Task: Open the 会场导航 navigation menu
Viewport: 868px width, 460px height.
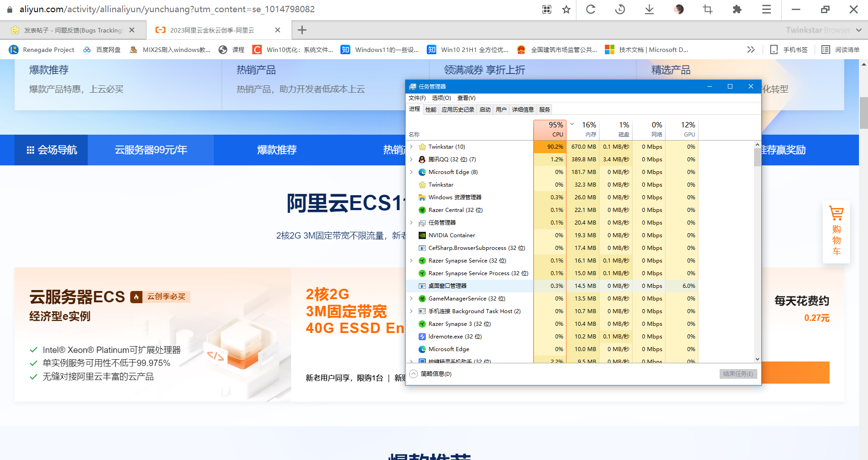Action: pos(51,150)
